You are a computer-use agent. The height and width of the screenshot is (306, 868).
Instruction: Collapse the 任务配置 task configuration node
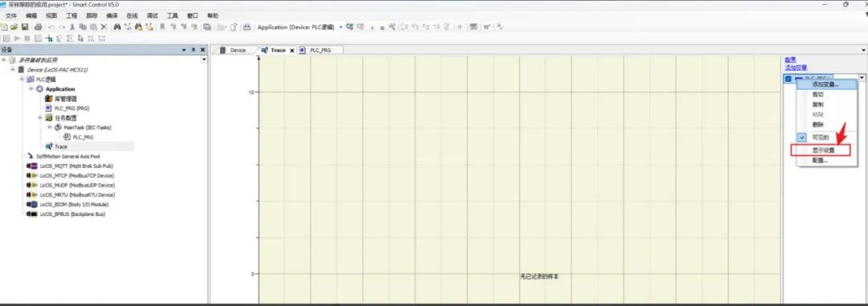[40, 117]
